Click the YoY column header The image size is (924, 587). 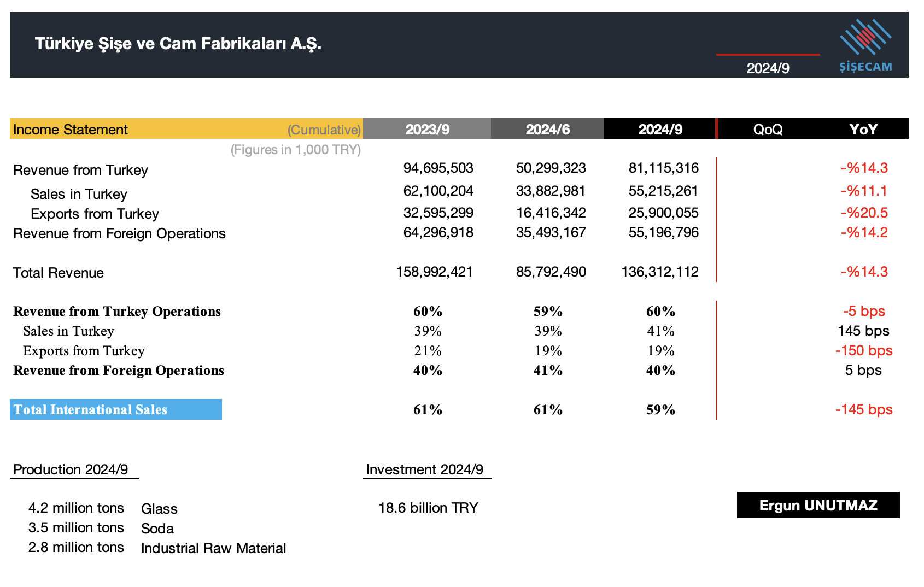(x=863, y=130)
